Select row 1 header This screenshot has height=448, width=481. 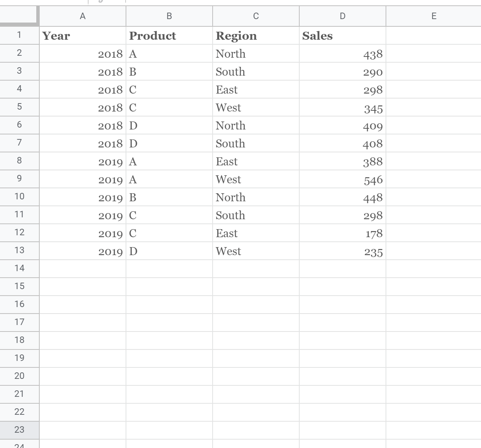tap(19, 35)
